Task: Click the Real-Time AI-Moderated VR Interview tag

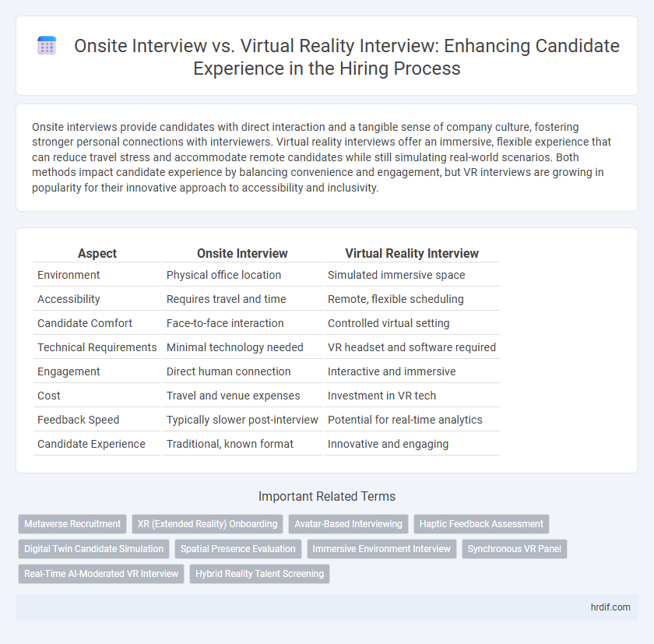Action: pyautogui.click(x=101, y=574)
